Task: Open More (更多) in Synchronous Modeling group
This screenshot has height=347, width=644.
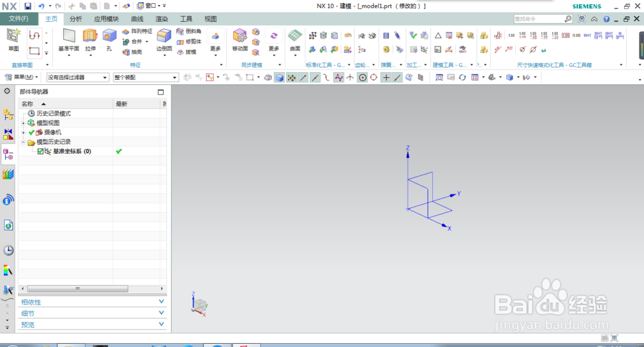Action: 274,41
